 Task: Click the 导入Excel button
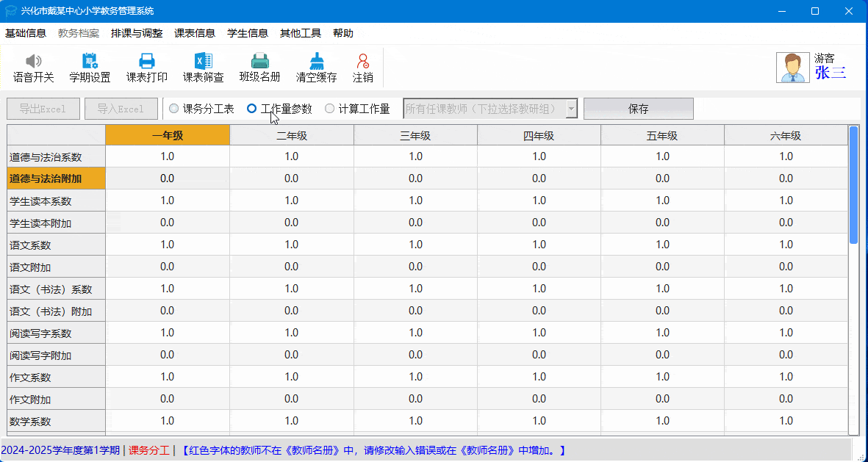pyautogui.click(x=121, y=109)
